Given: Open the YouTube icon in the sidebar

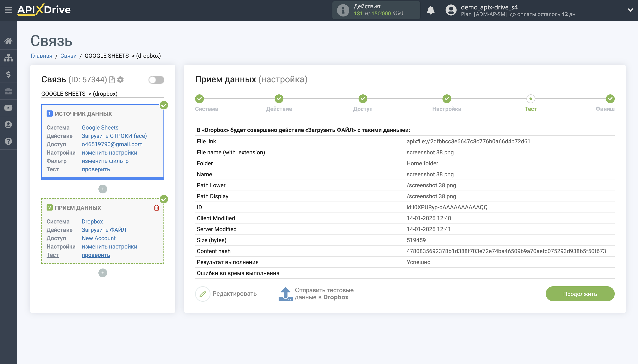Looking at the screenshot, I should click(8, 108).
